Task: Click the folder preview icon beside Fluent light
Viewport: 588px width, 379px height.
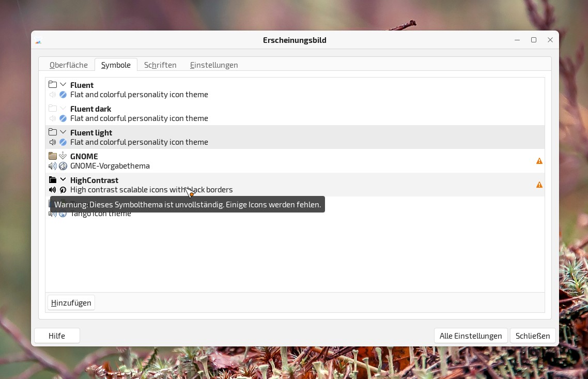Action: [53, 132]
